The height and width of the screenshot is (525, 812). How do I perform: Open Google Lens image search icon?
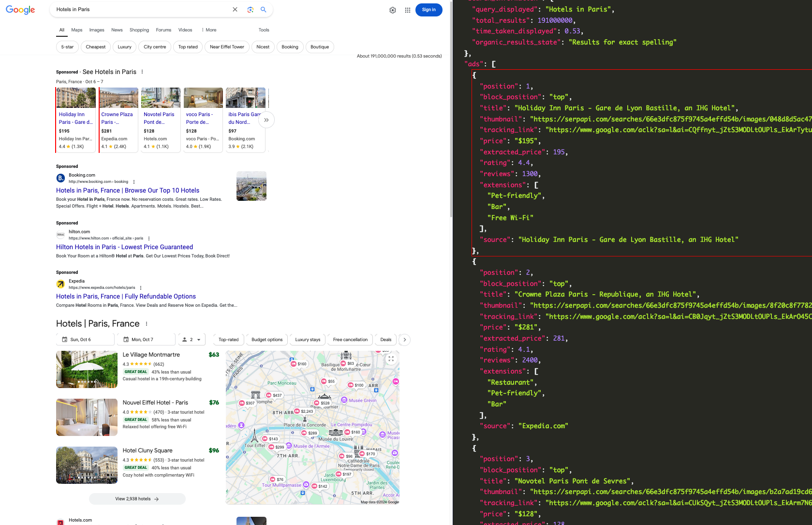point(250,10)
